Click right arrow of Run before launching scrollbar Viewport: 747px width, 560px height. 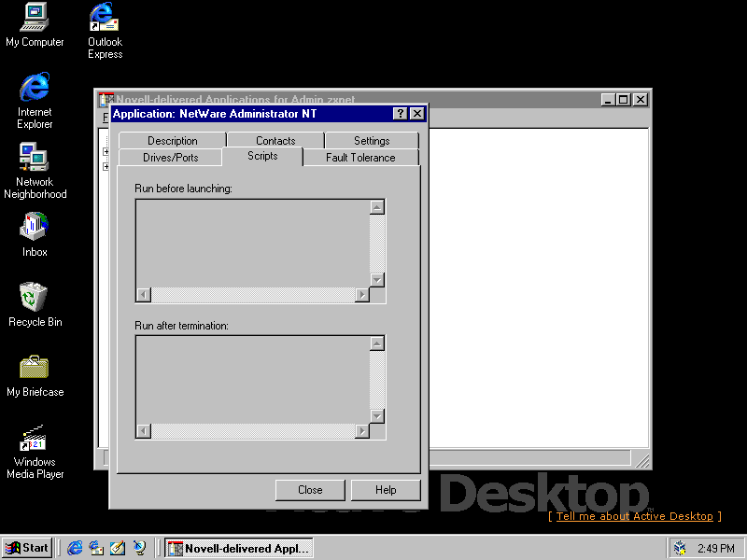click(362, 295)
